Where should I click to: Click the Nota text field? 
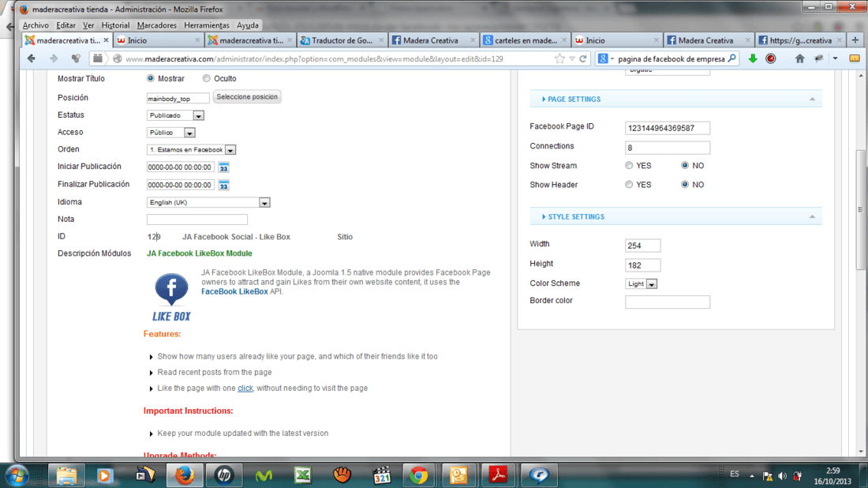pos(197,220)
